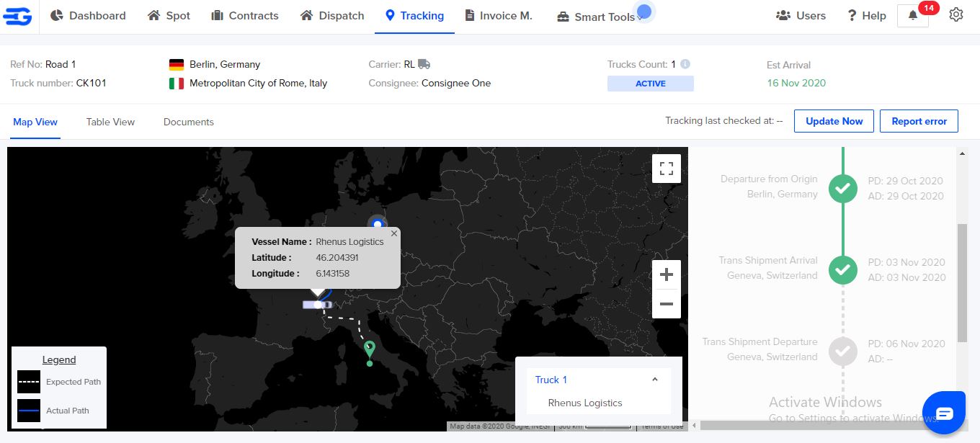Toggle fullscreen mode on the map

click(666, 168)
